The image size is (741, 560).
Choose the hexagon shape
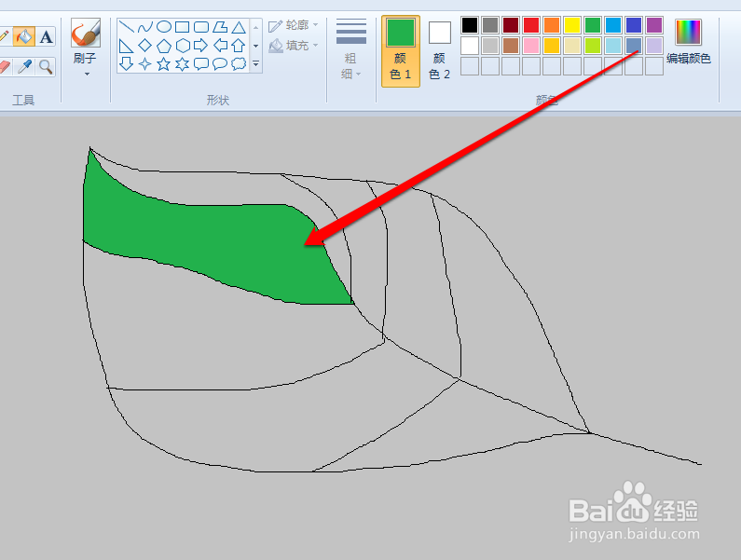pos(183,46)
